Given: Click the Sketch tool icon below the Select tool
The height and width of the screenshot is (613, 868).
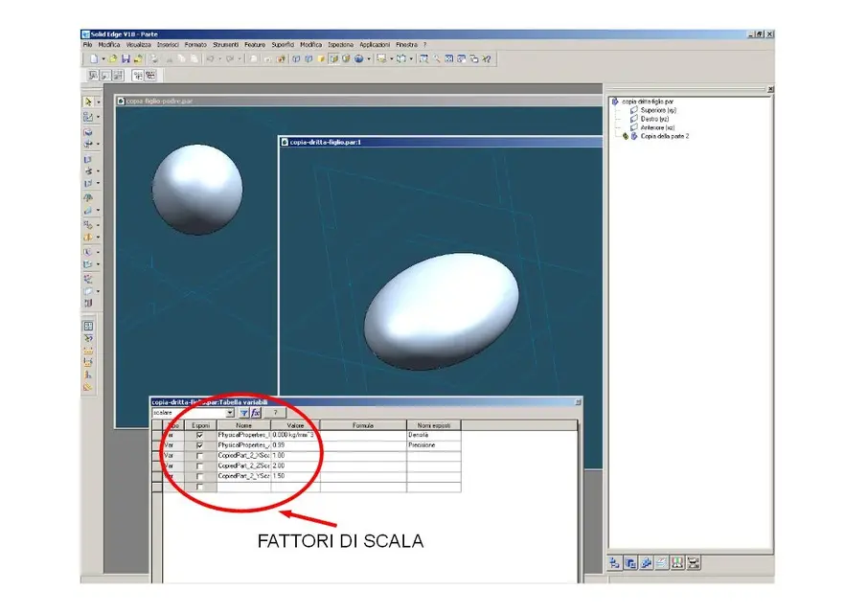Looking at the screenshot, I should pos(88,117).
